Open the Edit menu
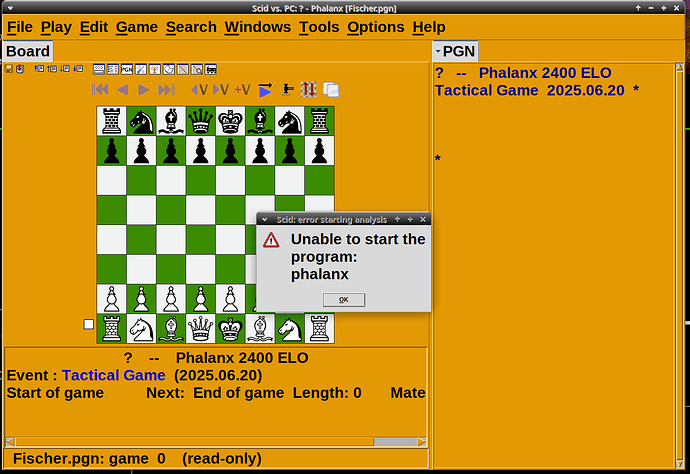The image size is (690, 474). 94,27
